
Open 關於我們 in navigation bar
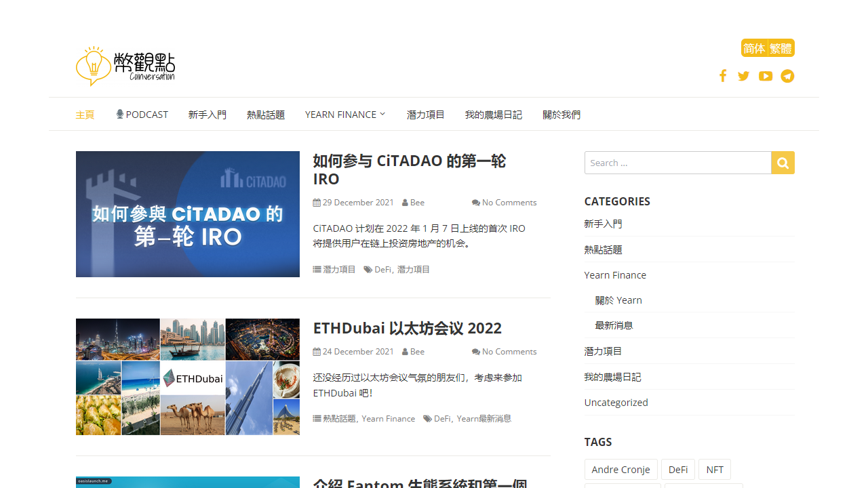point(561,115)
